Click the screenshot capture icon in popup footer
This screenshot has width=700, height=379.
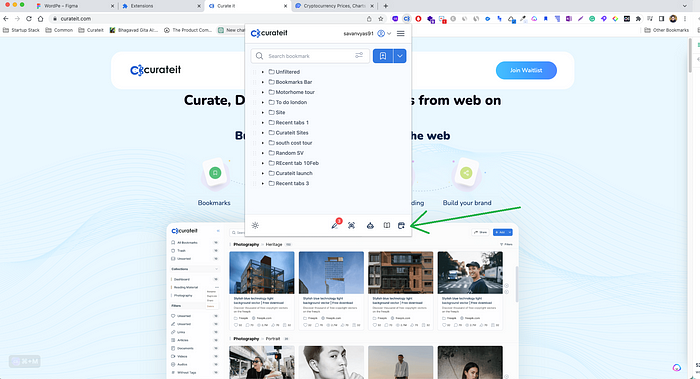click(x=351, y=225)
